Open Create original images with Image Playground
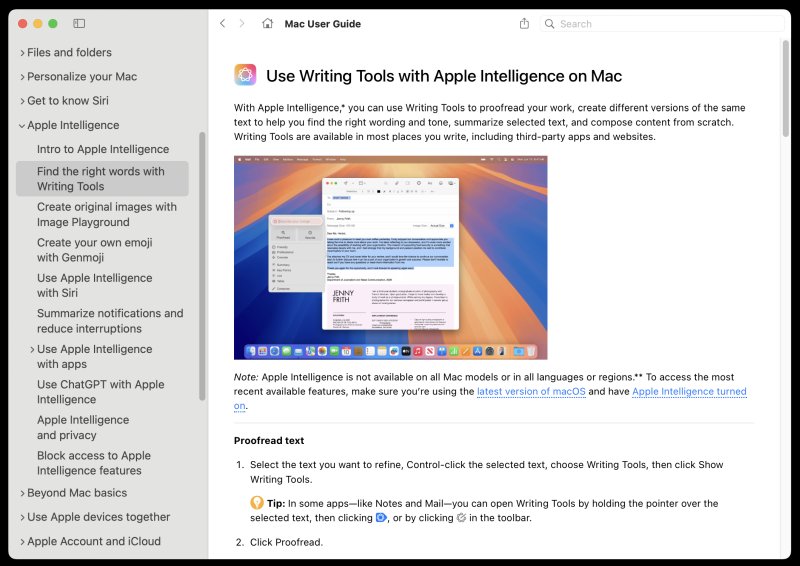800x566 pixels. 107,214
